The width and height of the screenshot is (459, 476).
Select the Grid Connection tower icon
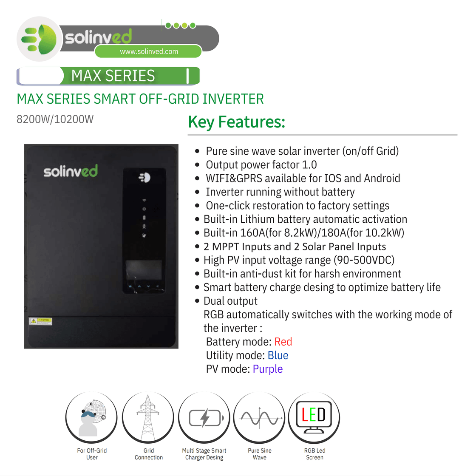tap(148, 418)
